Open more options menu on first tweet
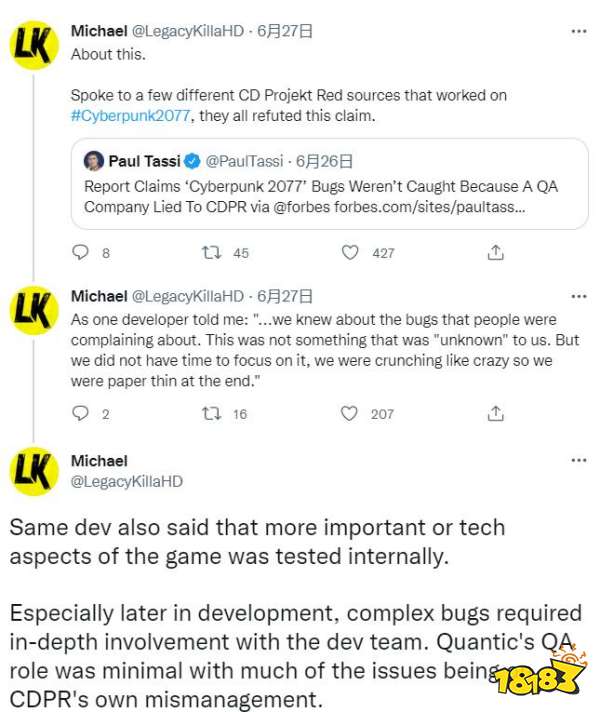Image resolution: width=600 pixels, height=712 pixels. (579, 31)
